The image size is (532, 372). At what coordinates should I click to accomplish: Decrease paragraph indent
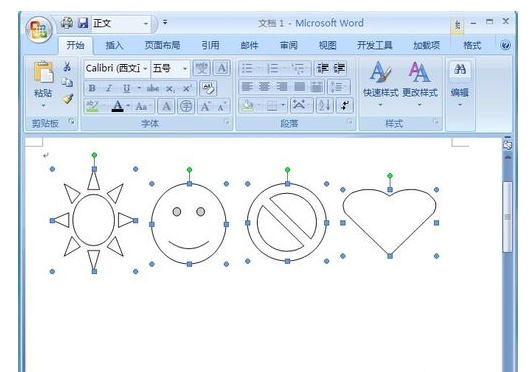(x=322, y=68)
